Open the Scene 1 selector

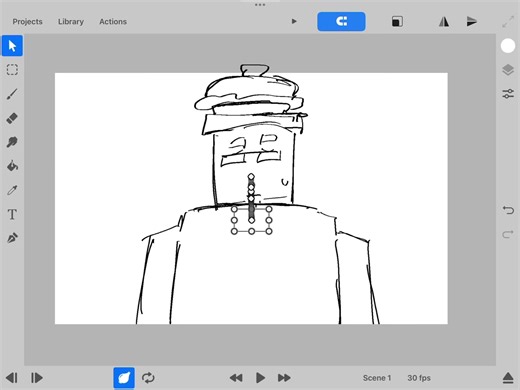click(x=377, y=378)
